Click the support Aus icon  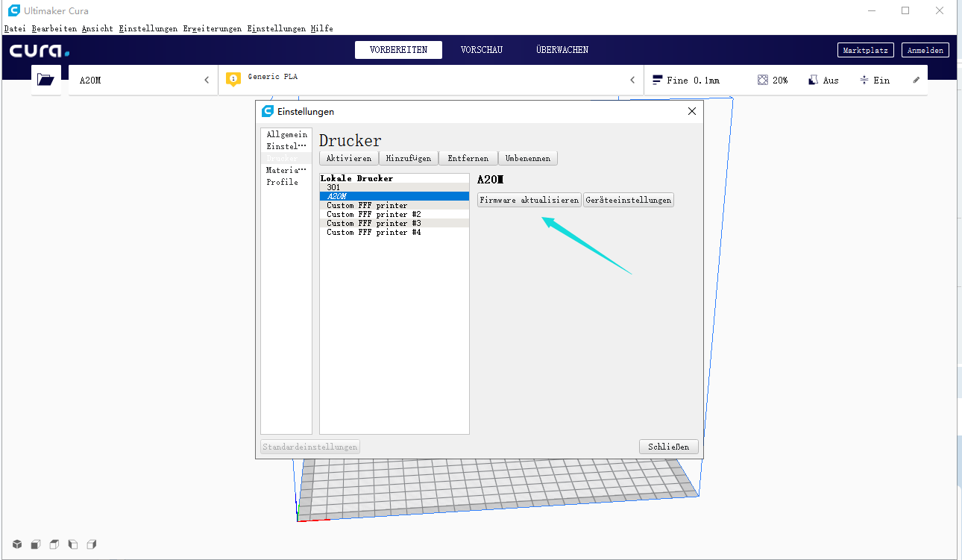pos(814,80)
